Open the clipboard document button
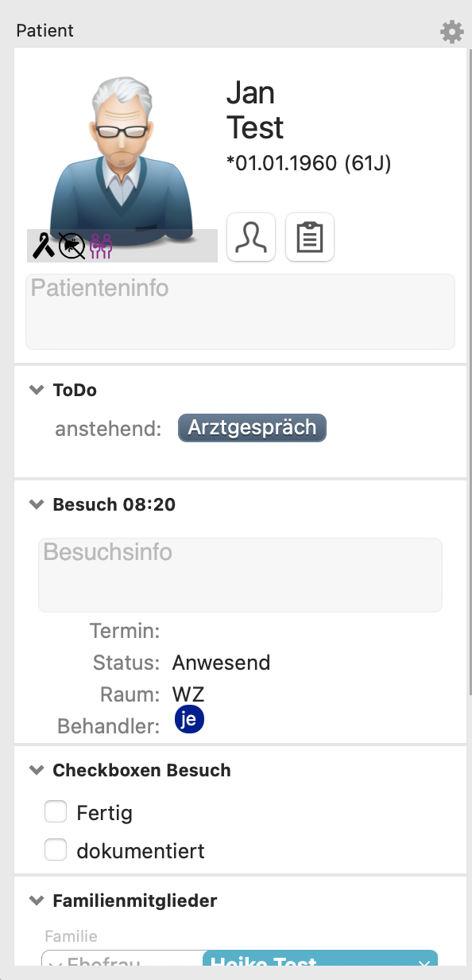Image resolution: width=472 pixels, height=980 pixels. pos(310,237)
